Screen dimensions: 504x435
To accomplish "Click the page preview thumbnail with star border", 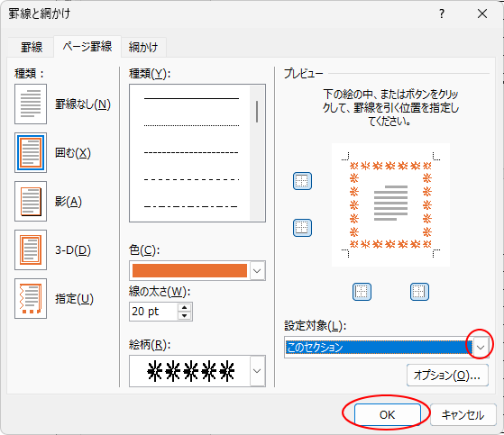I will click(x=390, y=204).
